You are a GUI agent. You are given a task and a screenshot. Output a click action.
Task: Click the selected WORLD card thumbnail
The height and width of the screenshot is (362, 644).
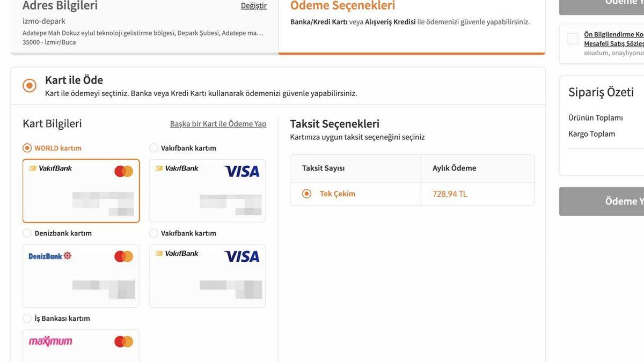80,190
